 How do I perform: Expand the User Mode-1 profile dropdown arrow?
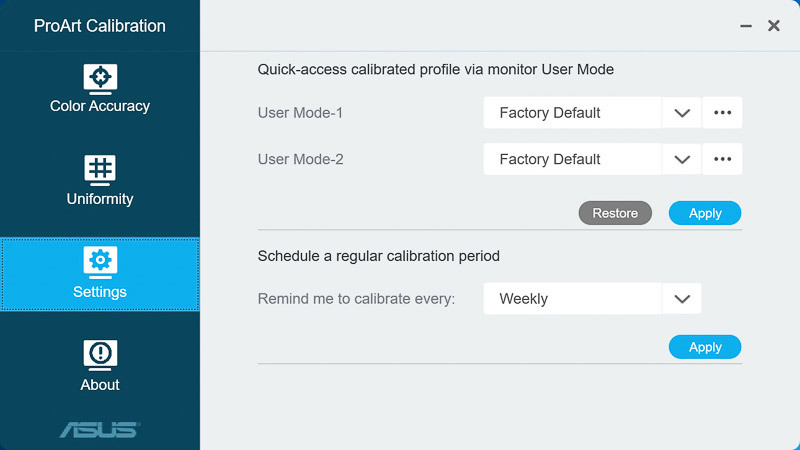pos(682,113)
